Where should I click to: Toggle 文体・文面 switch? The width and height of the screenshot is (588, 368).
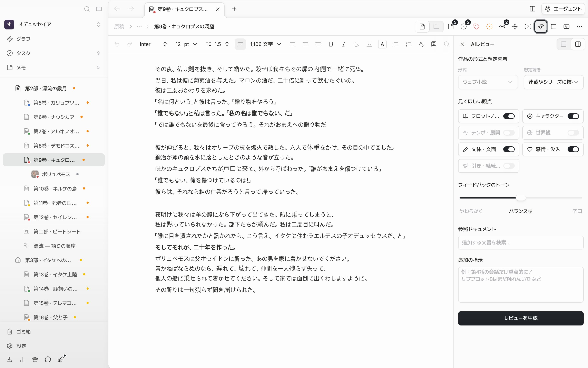(509, 149)
